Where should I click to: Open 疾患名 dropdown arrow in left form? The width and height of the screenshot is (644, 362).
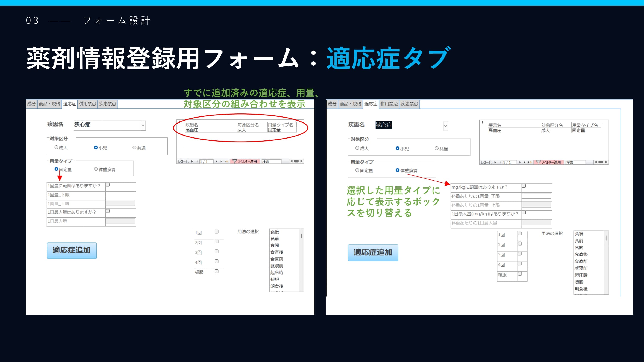pos(143,126)
